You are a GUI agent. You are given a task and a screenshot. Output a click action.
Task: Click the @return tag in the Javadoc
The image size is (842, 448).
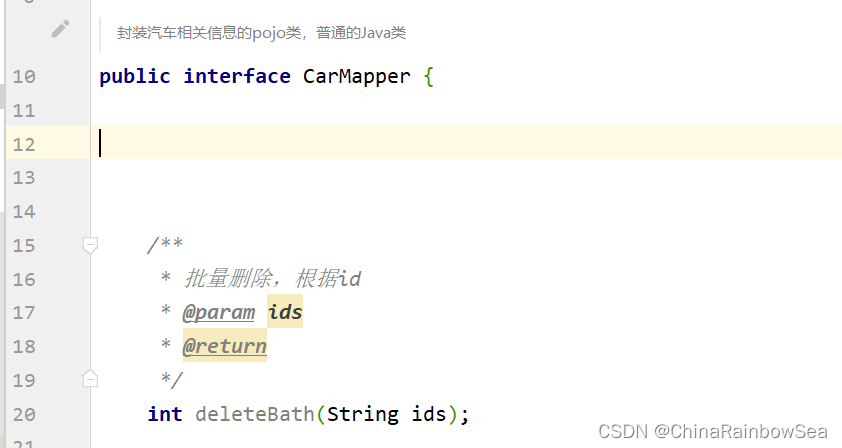point(225,347)
